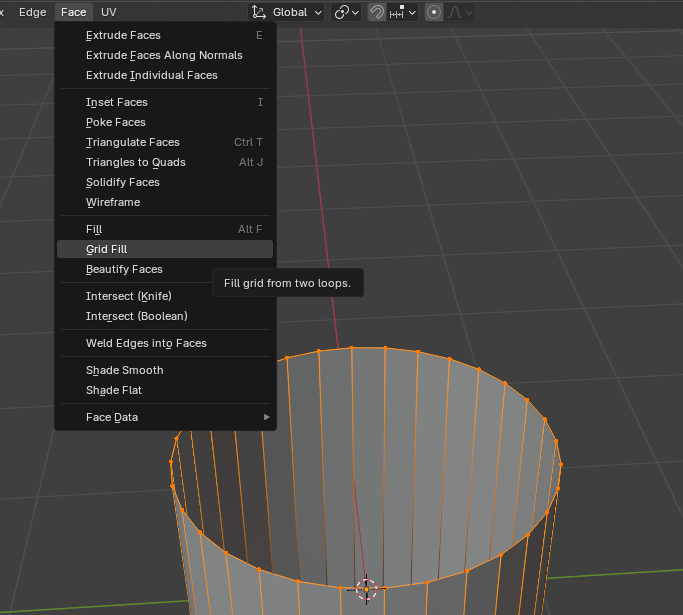
Task: Select Weld Edges into Faces
Action: 165,344
